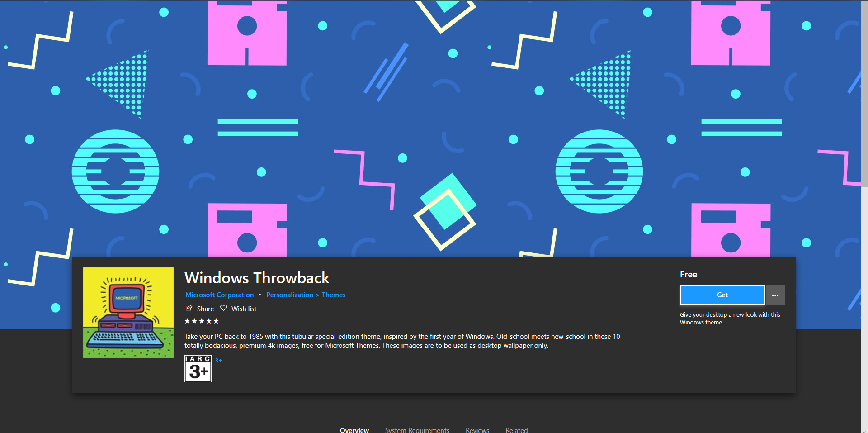Open the Microsoft Corporation publisher page

pos(219,295)
